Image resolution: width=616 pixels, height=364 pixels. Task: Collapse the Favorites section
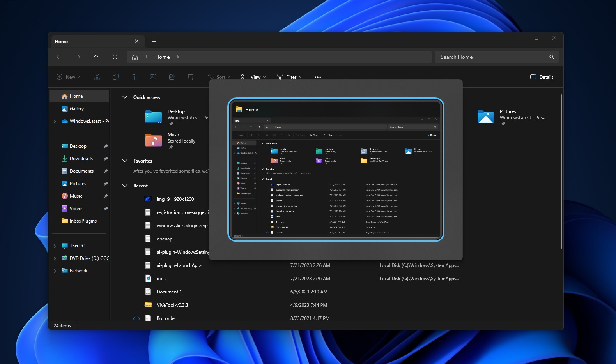125,161
